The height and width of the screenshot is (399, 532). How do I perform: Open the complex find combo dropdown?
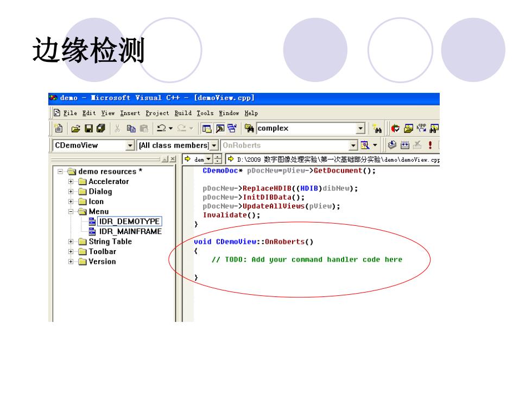coord(360,128)
